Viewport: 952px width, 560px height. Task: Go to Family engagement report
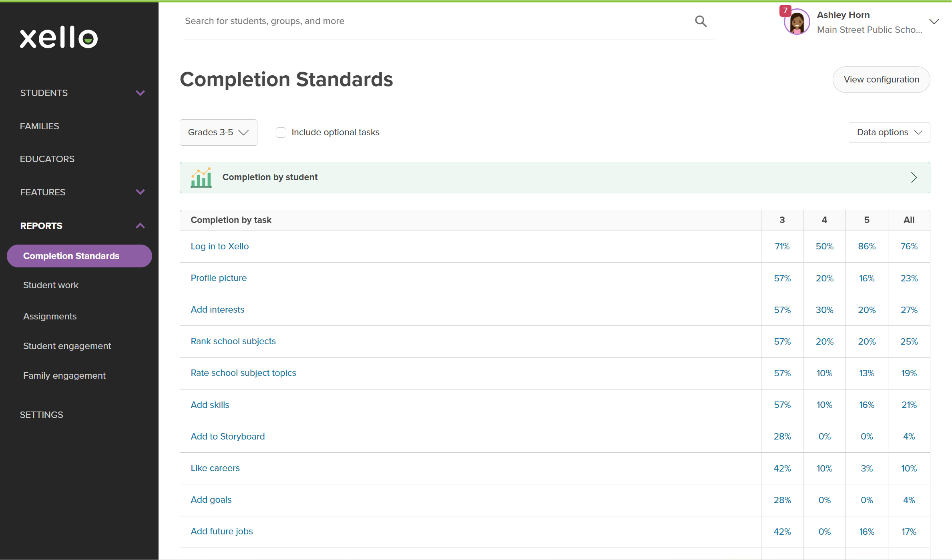pyautogui.click(x=64, y=375)
